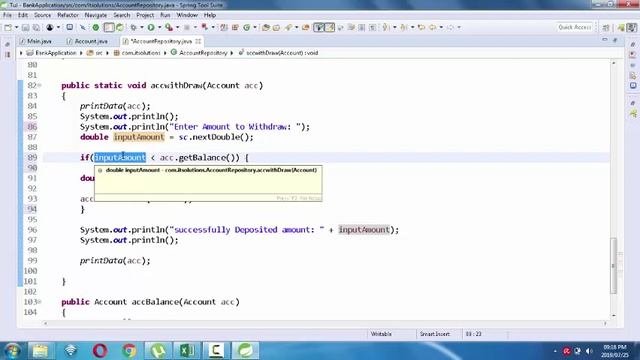Click the com.itsolutions package breadcrumb

point(141,53)
